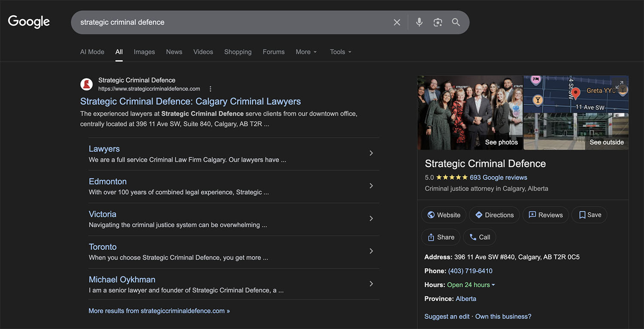Expand the Lawyers sitelink chevron
Viewport: 644px width, 329px height.
pos(371,153)
